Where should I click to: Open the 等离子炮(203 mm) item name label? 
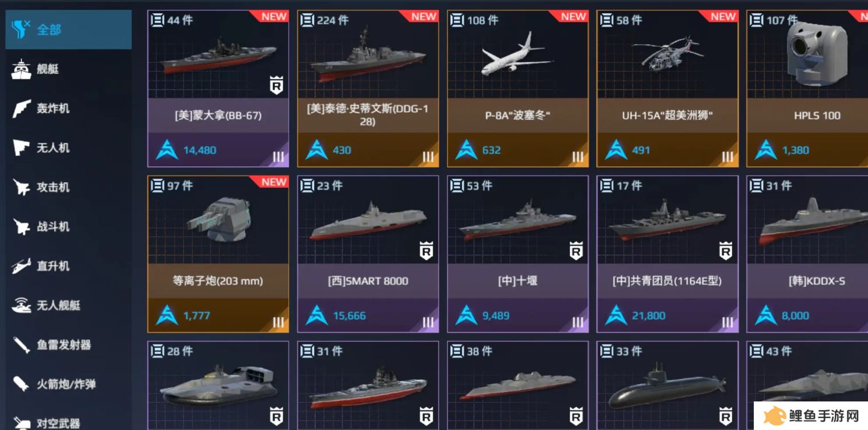[x=218, y=281]
